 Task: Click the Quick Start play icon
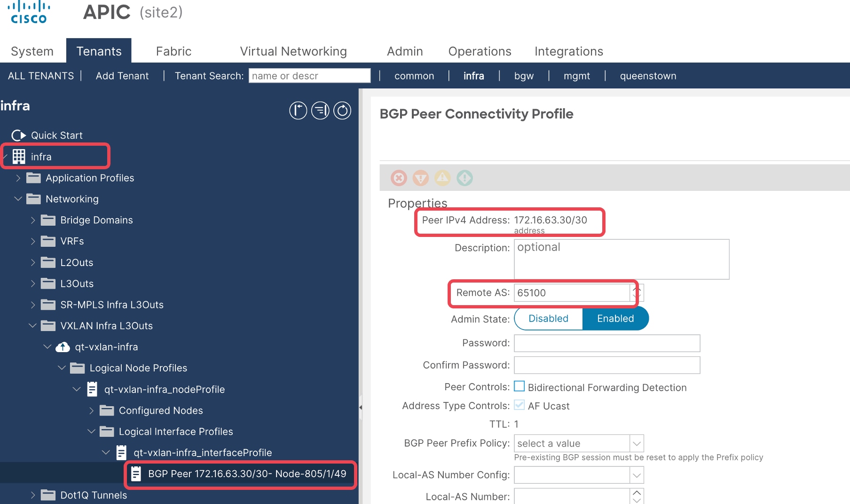(18, 135)
